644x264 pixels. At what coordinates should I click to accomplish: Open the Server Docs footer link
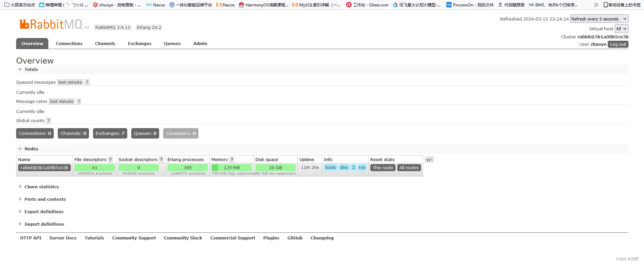click(x=63, y=238)
